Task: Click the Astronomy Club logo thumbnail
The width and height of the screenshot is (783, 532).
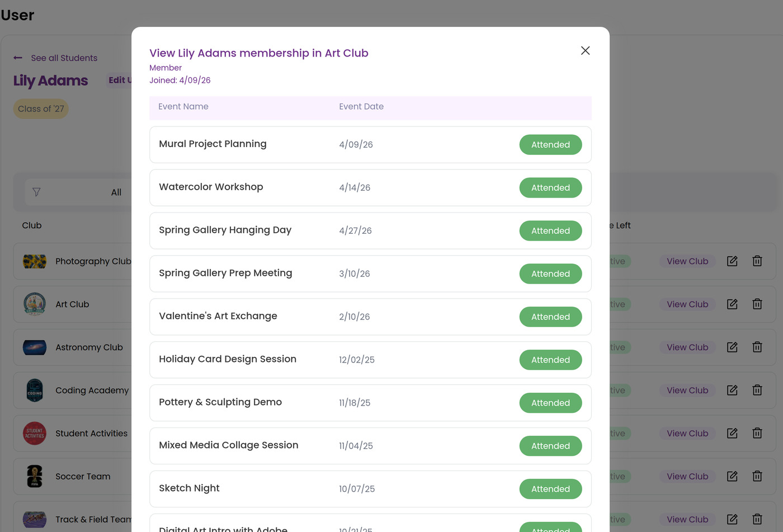Action: (35, 347)
